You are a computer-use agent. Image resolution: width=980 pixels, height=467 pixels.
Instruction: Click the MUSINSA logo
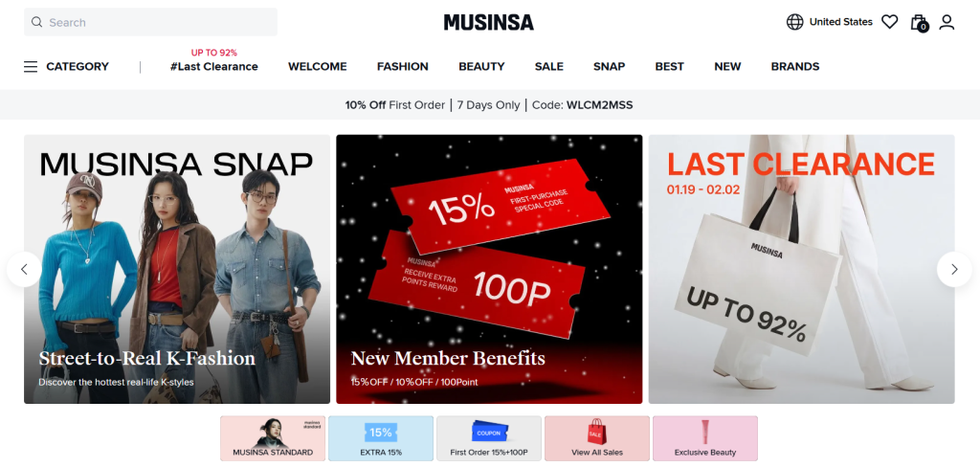(x=489, y=23)
